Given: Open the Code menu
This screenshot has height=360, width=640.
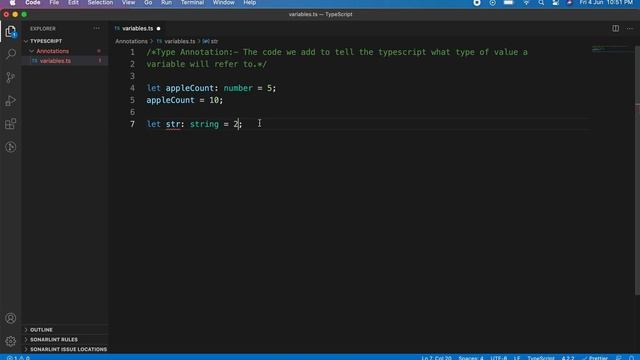Looking at the screenshot, I should click(33, 3).
